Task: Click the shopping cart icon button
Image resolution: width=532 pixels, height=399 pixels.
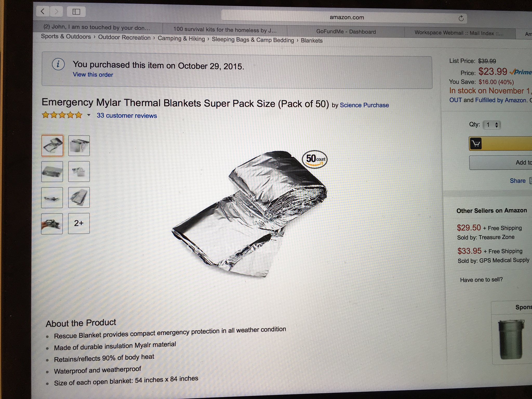Action: (476, 143)
